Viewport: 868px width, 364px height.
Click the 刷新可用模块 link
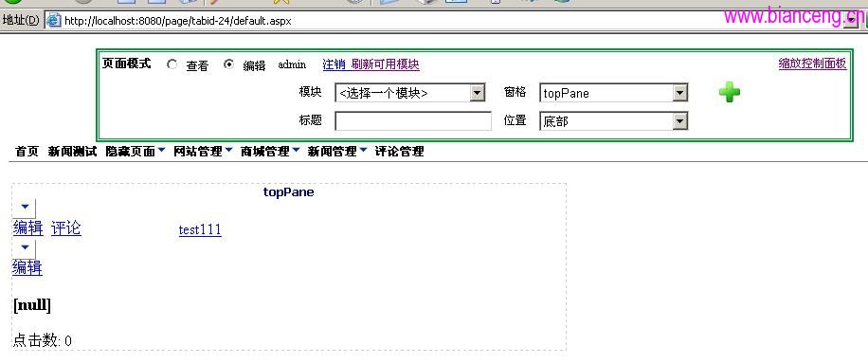(386, 64)
